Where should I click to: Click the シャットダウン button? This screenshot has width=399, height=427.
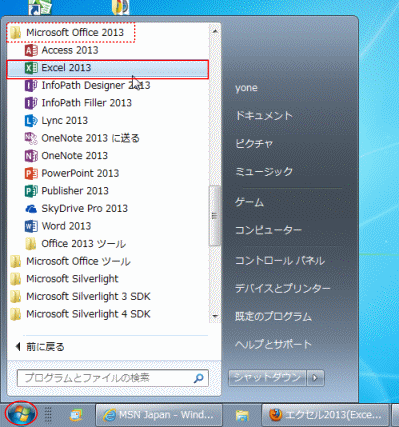267,378
